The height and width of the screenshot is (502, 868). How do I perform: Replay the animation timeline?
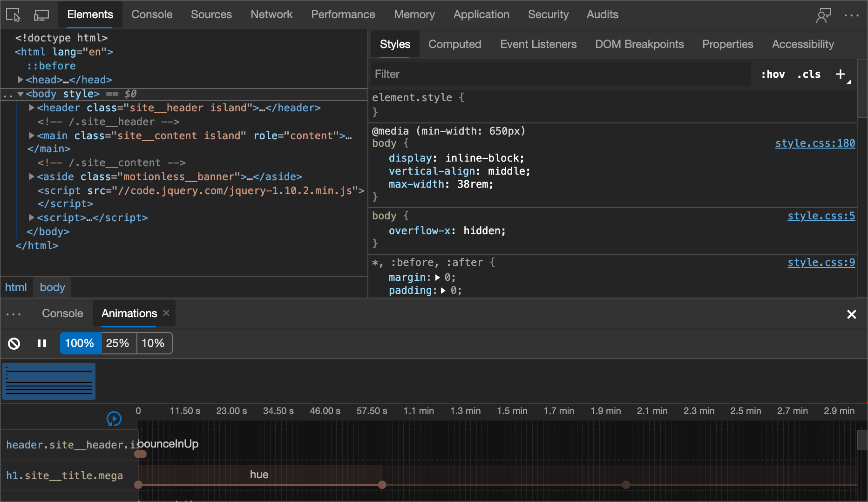pos(114,419)
